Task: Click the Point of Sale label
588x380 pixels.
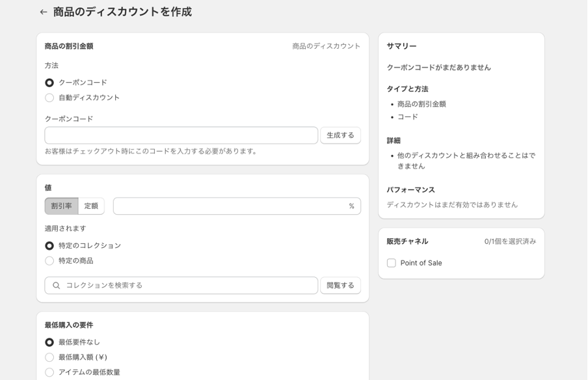Action: point(421,263)
